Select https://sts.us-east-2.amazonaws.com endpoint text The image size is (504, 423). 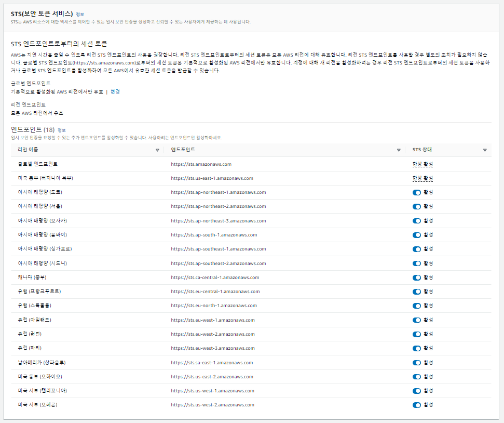[212, 377]
